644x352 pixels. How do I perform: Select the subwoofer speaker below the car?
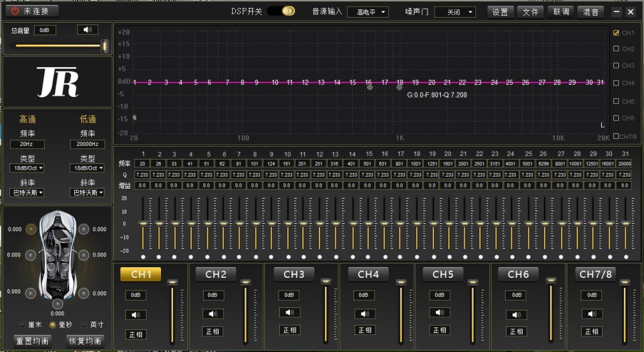click(x=57, y=304)
